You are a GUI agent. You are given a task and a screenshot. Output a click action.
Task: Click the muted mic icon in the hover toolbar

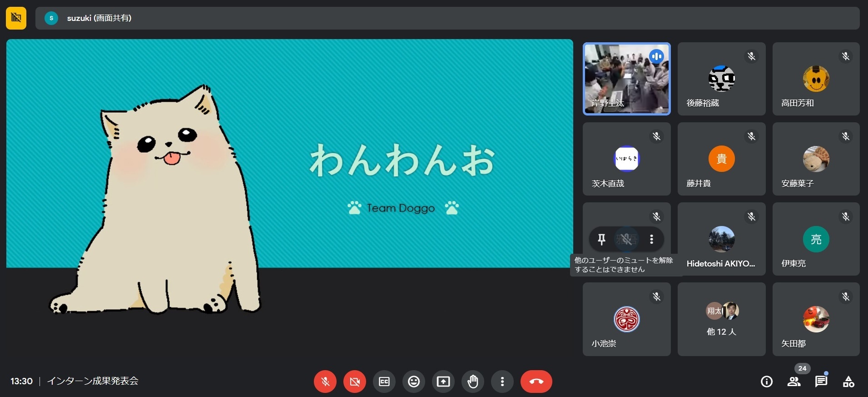[x=626, y=239]
